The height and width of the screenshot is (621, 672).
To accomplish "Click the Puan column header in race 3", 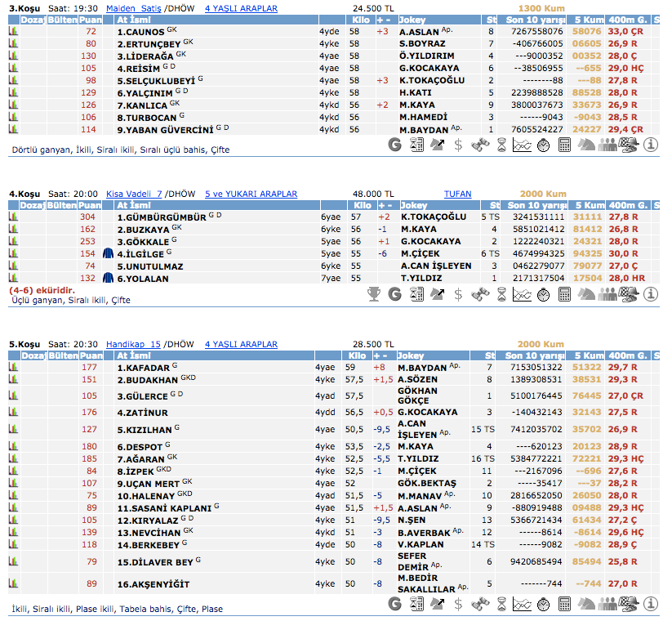I will (x=91, y=19).
